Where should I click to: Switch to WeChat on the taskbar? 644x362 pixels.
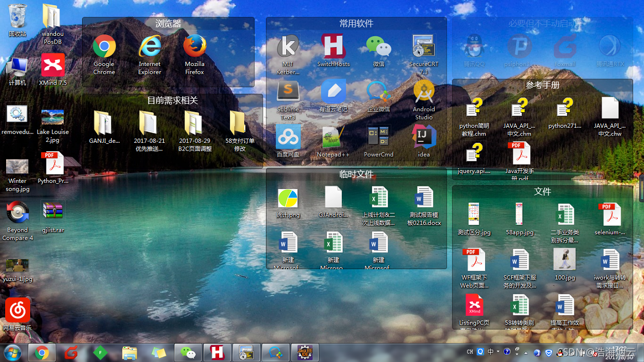pos(188,353)
